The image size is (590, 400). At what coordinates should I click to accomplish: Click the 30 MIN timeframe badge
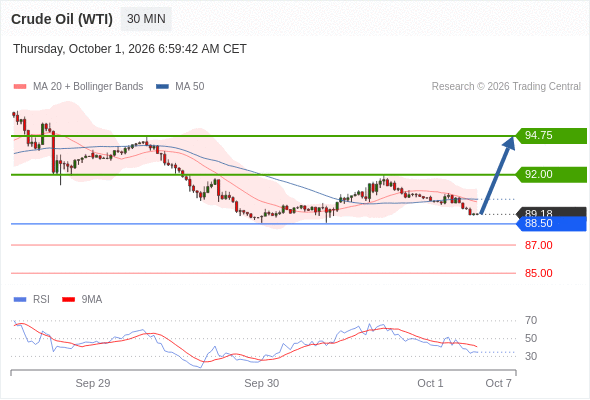point(146,19)
